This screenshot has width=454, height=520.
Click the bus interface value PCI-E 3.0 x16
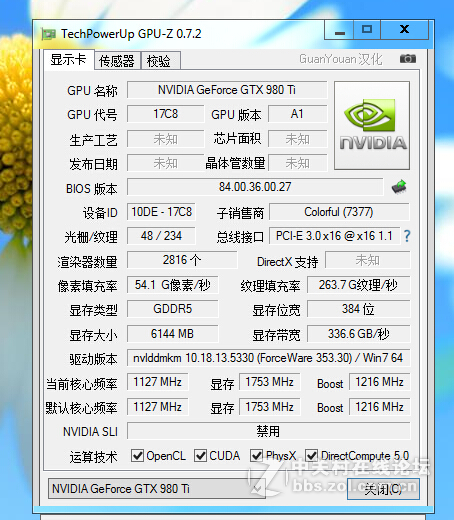pyautogui.click(x=334, y=236)
